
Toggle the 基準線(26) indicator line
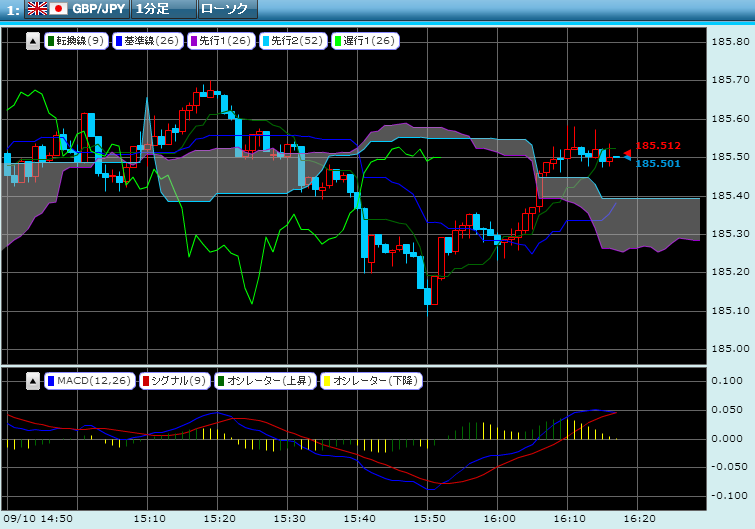click(x=147, y=41)
